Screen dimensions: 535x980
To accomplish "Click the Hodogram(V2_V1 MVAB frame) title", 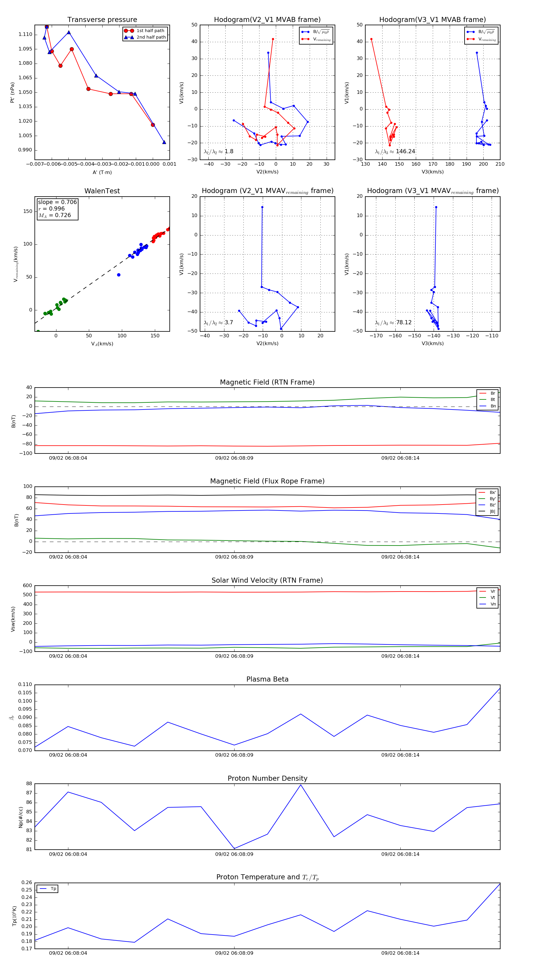I will pyautogui.click(x=267, y=20).
